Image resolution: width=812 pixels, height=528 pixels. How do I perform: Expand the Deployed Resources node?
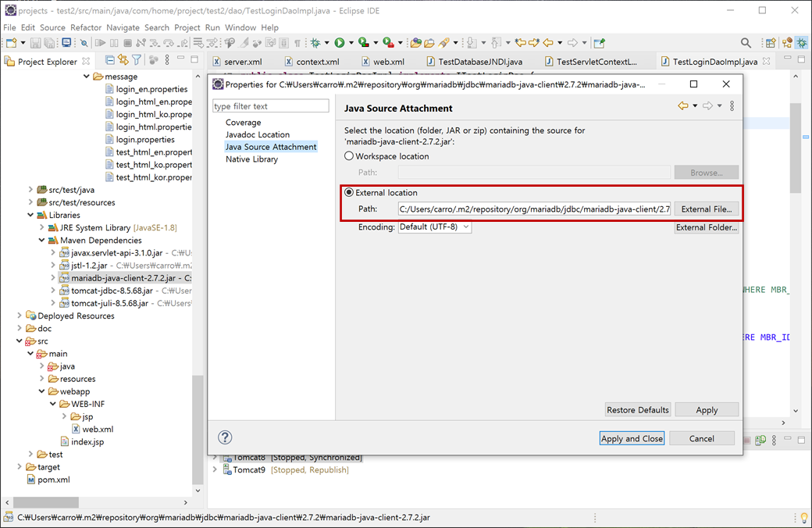20,316
